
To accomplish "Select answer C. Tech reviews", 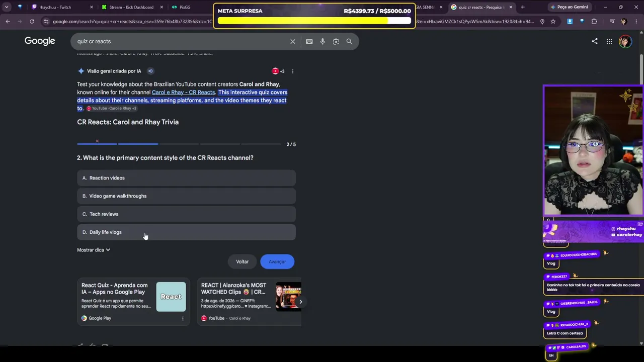I will pyautogui.click(x=186, y=214).
